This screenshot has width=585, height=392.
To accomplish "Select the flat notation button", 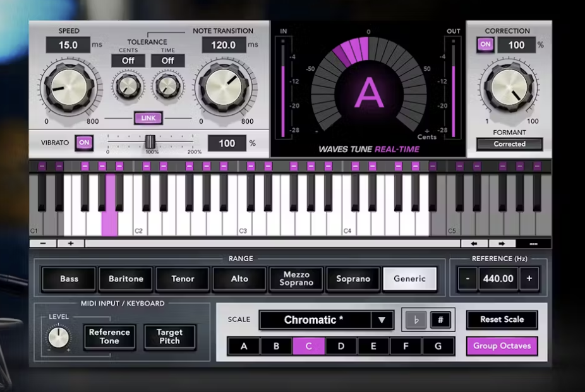I will (x=416, y=319).
